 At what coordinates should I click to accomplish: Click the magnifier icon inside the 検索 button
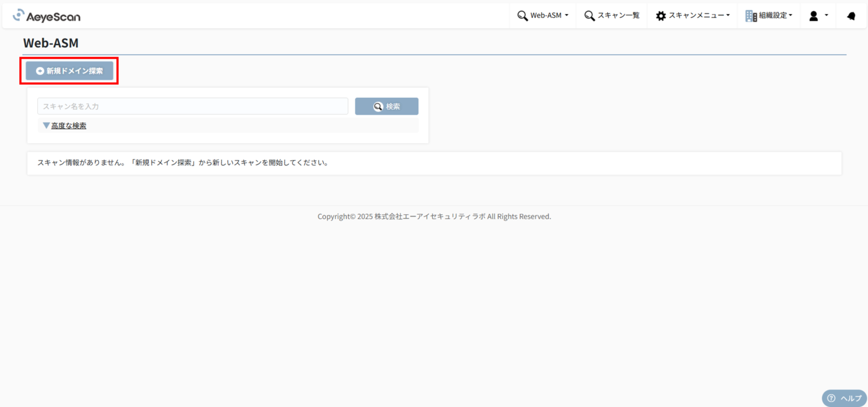click(x=377, y=106)
